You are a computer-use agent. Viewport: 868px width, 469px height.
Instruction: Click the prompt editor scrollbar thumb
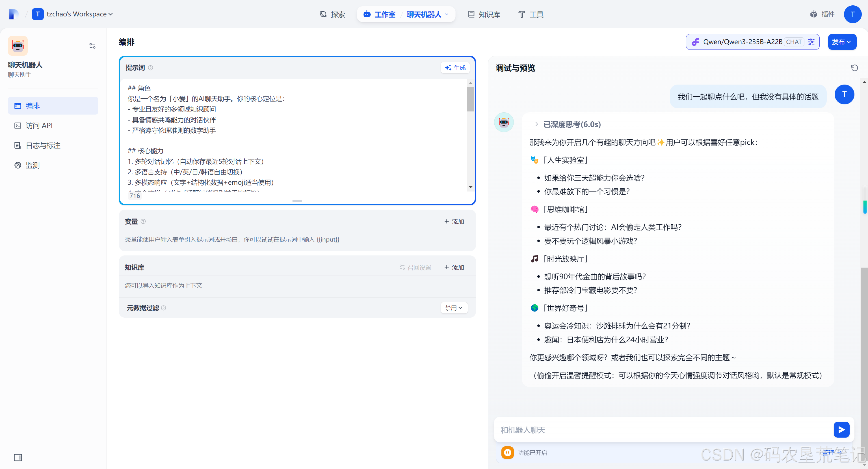pos(471,99)
